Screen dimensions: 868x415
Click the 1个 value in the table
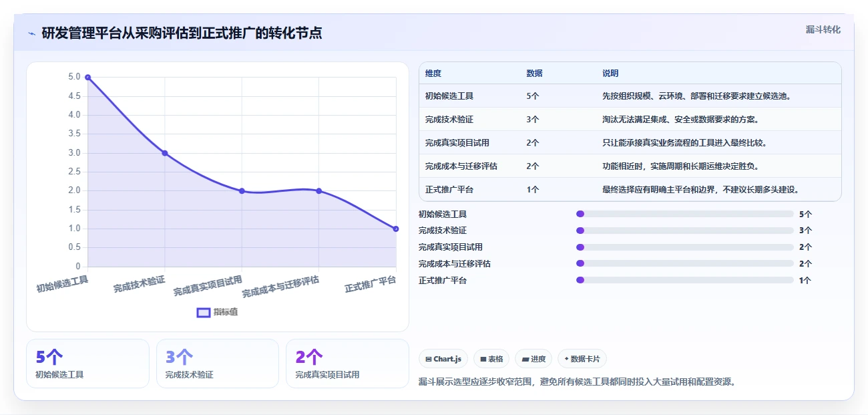pos(532,190)
